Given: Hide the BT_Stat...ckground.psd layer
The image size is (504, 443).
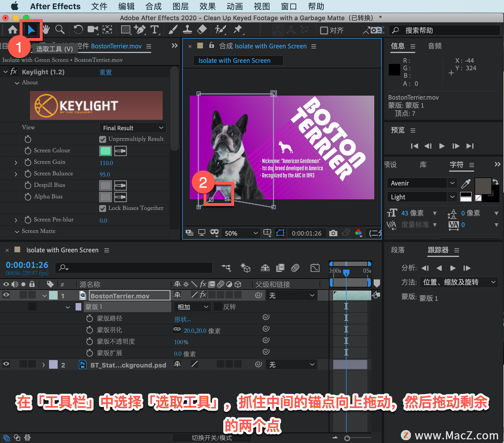Looking at the screenshot, I should pyautogui.click(x=6, y=364).
